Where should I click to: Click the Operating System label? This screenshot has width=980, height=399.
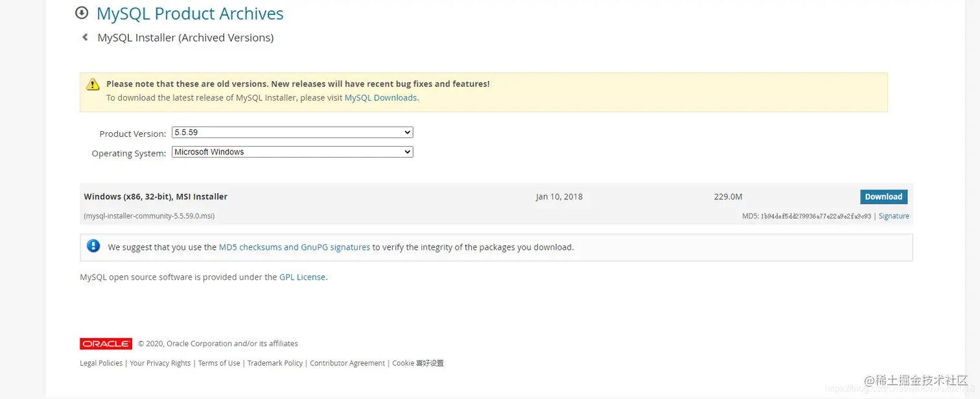click(x=129, y=153)
